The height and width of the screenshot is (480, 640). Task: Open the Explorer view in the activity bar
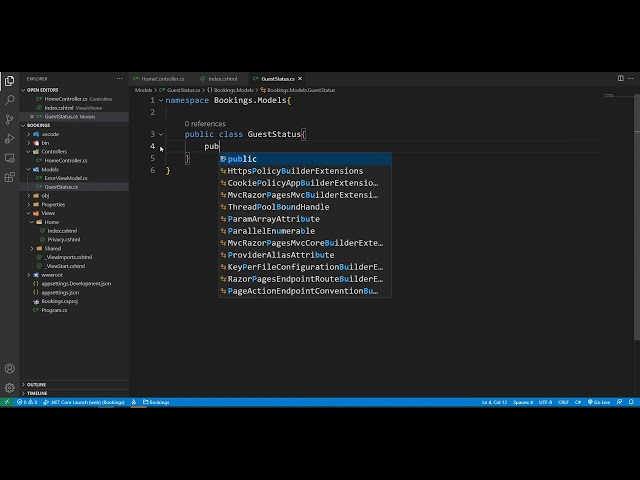(x=9, y=81)
